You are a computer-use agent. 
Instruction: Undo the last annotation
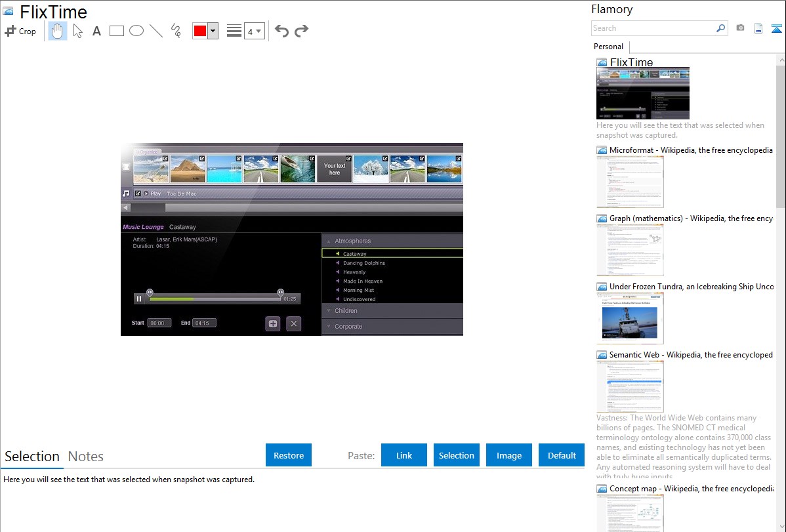point(281,31)
